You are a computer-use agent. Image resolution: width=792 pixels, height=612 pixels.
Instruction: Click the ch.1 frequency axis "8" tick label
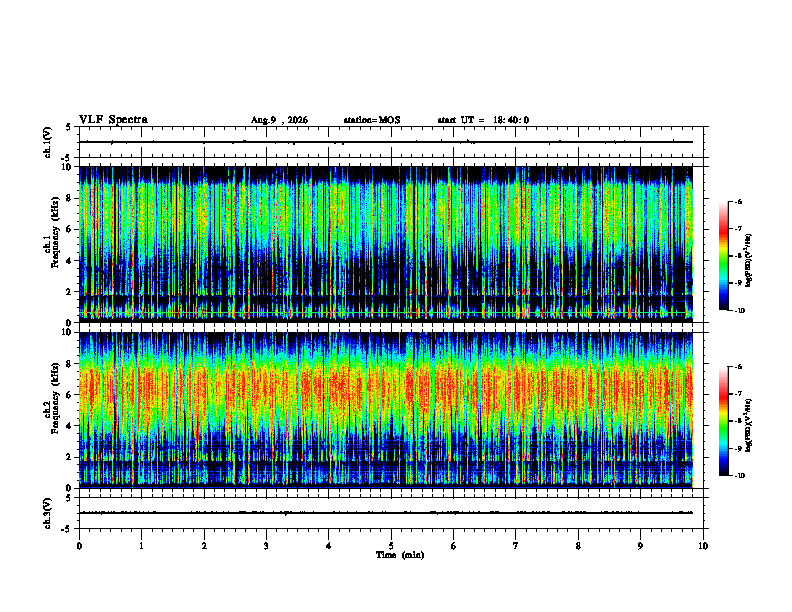coord(70,198)
